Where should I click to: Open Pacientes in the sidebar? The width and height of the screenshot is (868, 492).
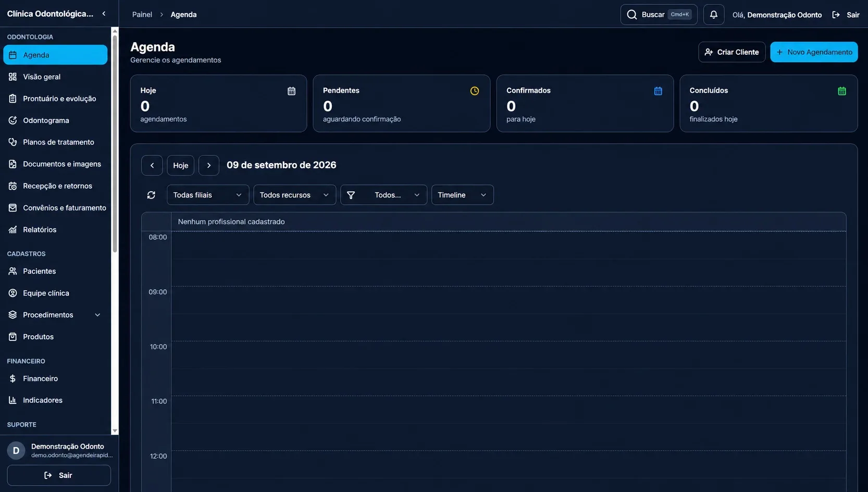[x=55, y=272]
